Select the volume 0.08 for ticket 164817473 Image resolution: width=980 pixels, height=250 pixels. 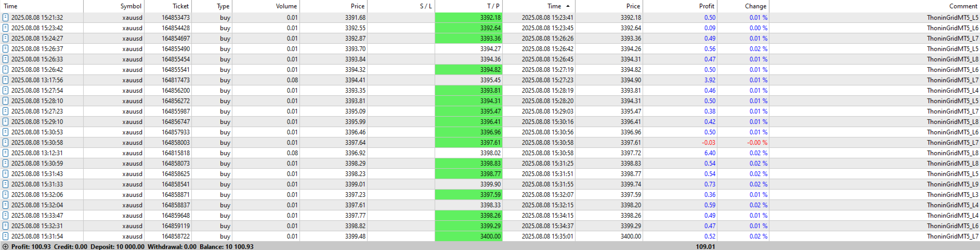[x=292, y=80]
